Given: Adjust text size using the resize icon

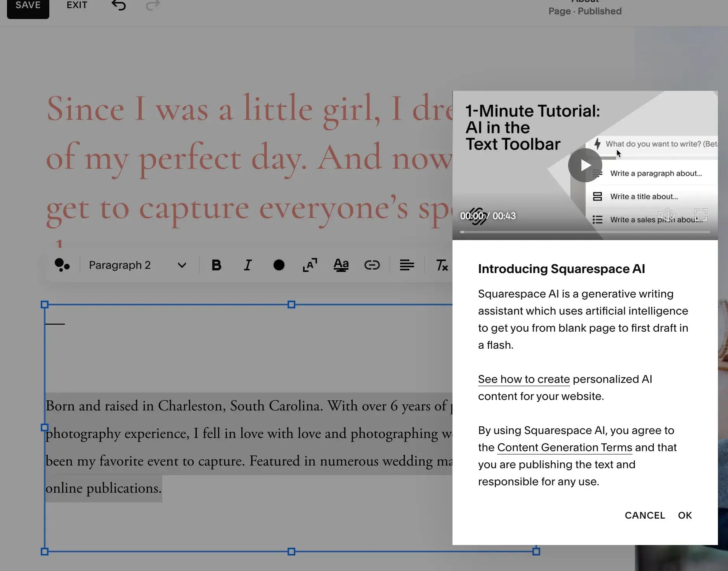Looking at the screenshot, I should tap(310, 265).
